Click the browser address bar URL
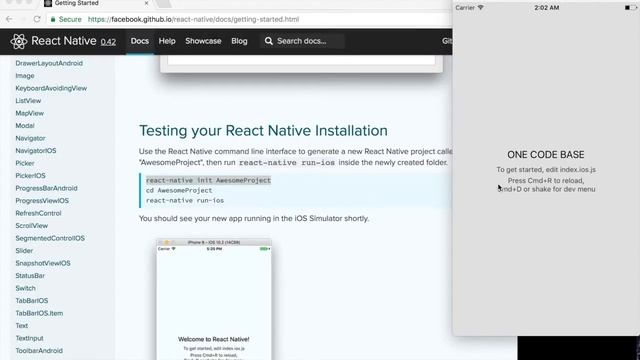 [x=193, y=19]
